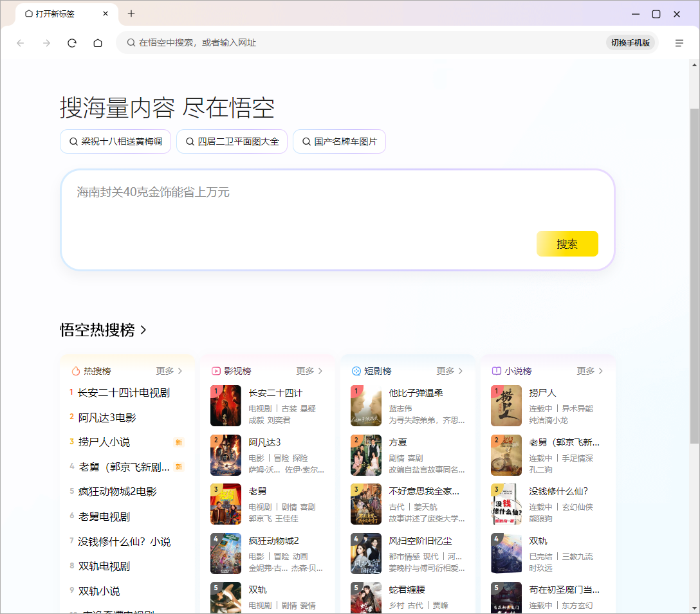Click 蛇君缠腰 poster thumbnail
Image resolution: width=700 pixels, height=614 pixels.
pos(366,597)
